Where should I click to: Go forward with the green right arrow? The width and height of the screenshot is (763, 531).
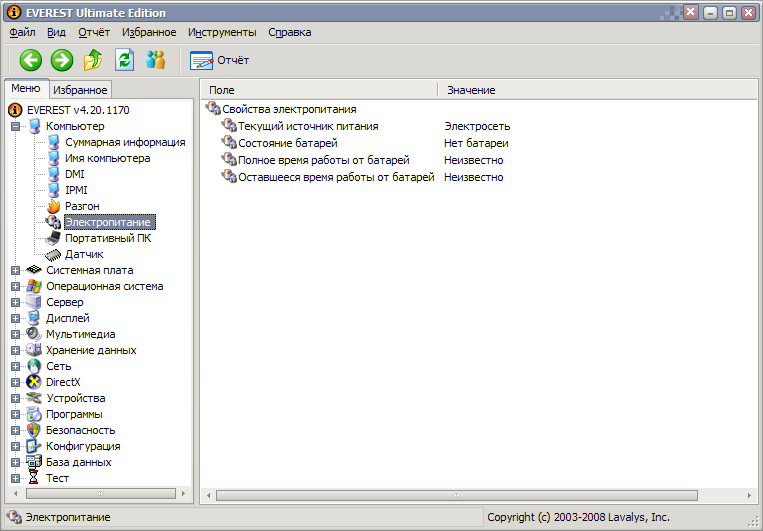click(62, 60)
